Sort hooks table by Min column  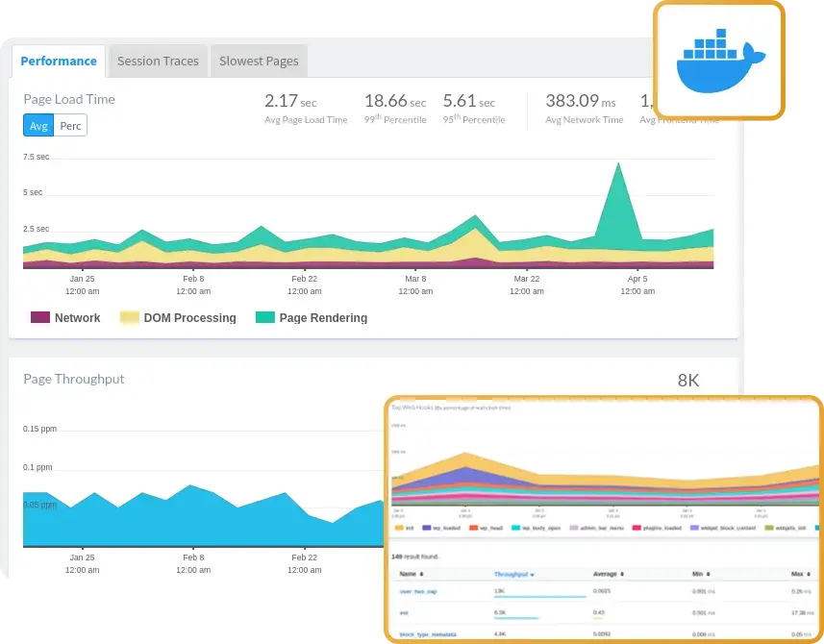(701, 574)
